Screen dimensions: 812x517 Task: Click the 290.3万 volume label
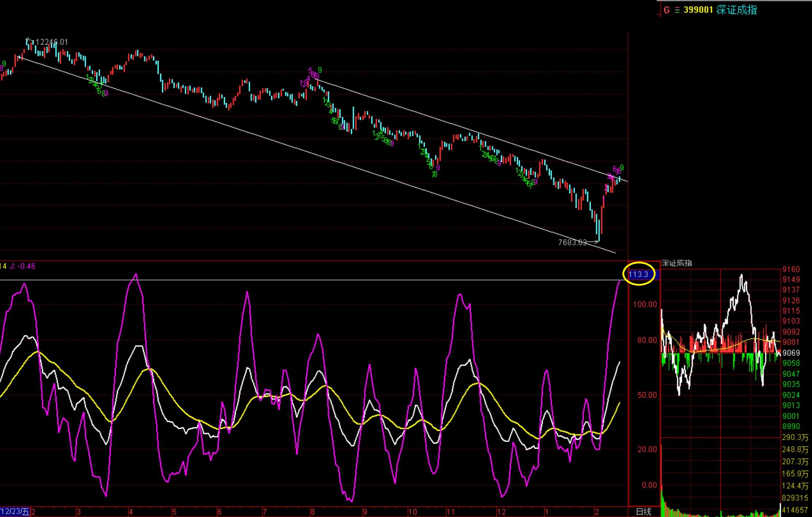795,437
